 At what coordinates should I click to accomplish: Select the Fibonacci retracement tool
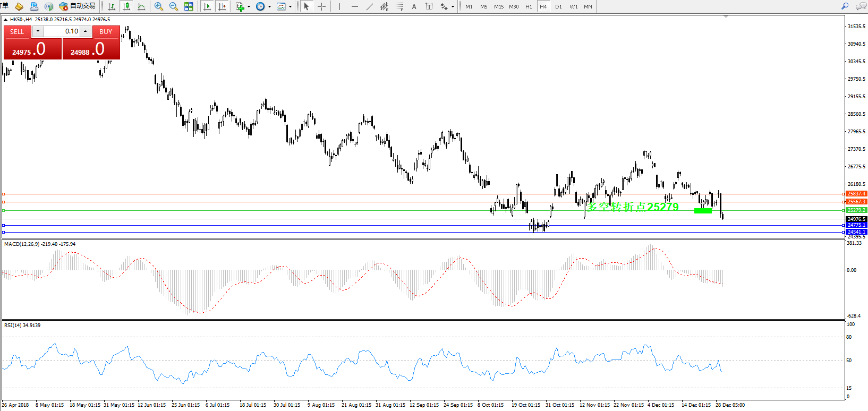click(x=399, y=6)
